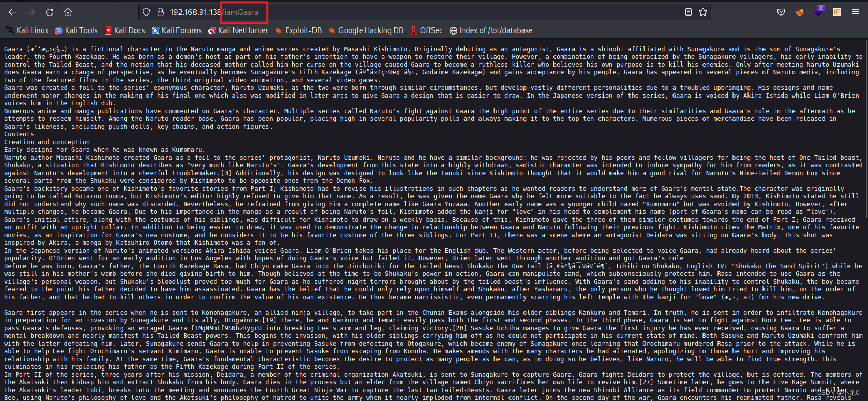This screenshot has width=868, height=401.
Task: Open the orange IP extension icon
Action: click(836, 12)
